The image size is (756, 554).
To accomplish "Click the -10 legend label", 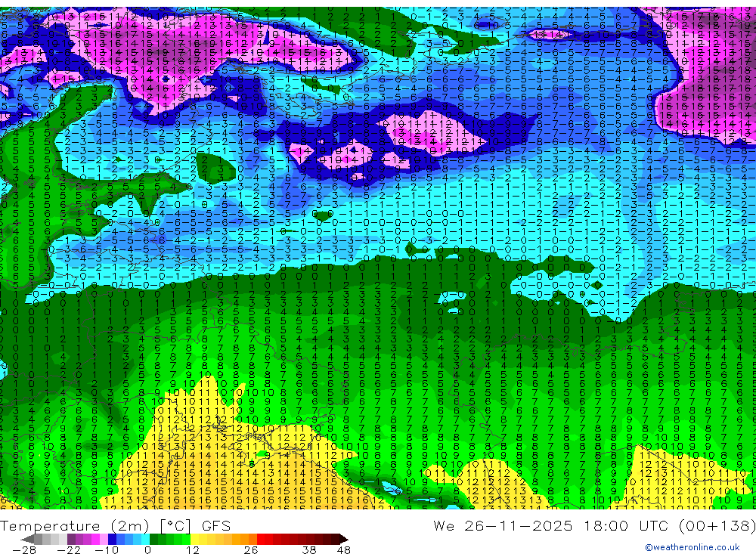I will (x=107, y=550).
